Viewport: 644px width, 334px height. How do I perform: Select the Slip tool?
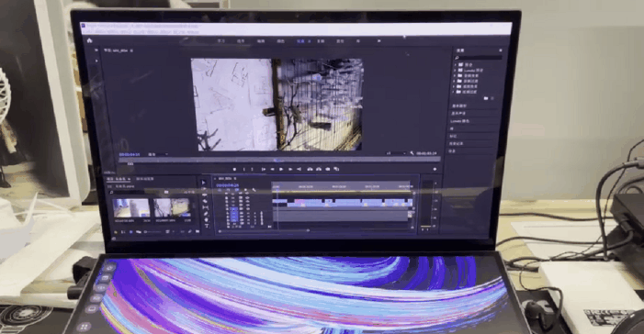point(206,207)
